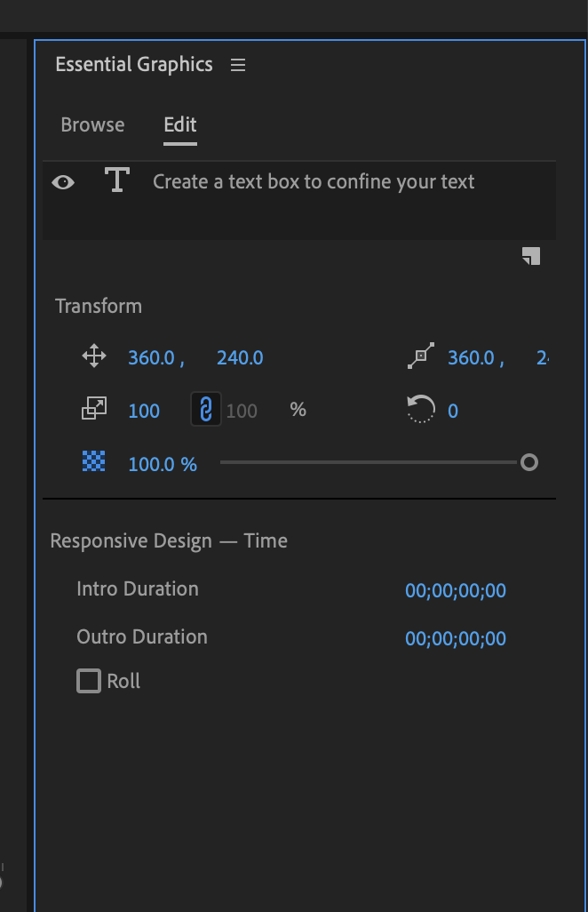Viewport: 588px width, 912px height.
Task: Click the Anchor Point X value
Action: tap(471, 358)
